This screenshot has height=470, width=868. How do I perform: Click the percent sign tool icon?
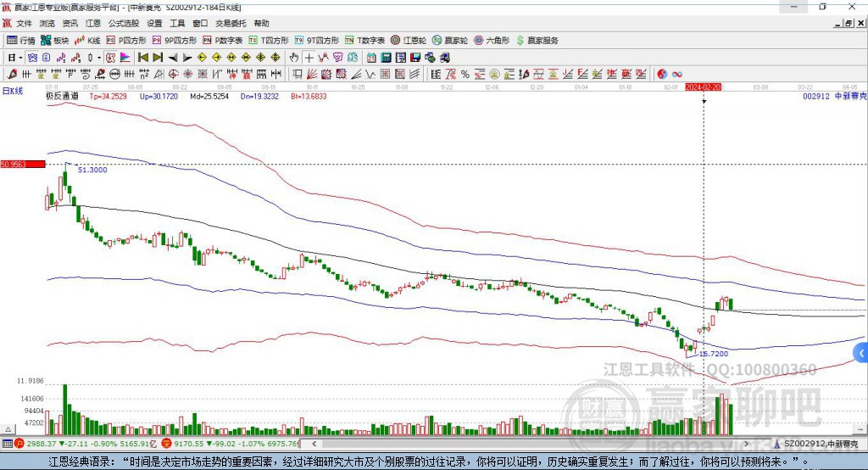click(465, 75)
